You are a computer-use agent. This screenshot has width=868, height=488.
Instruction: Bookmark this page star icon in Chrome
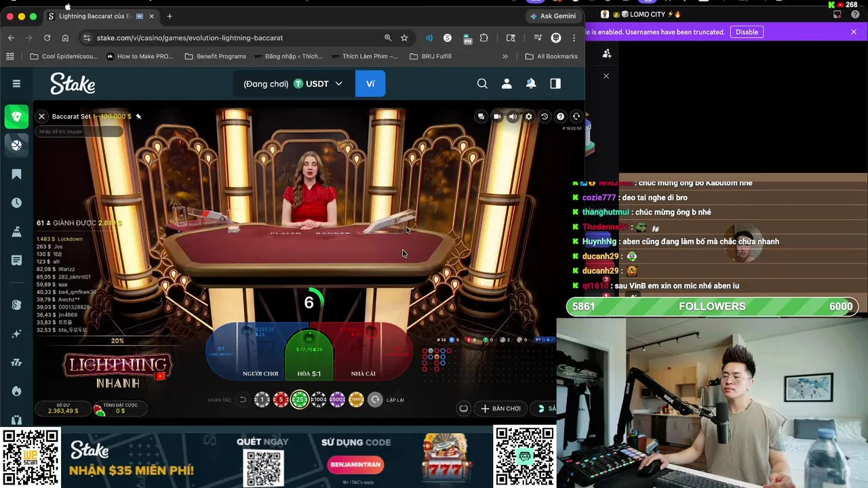[404, 38]
